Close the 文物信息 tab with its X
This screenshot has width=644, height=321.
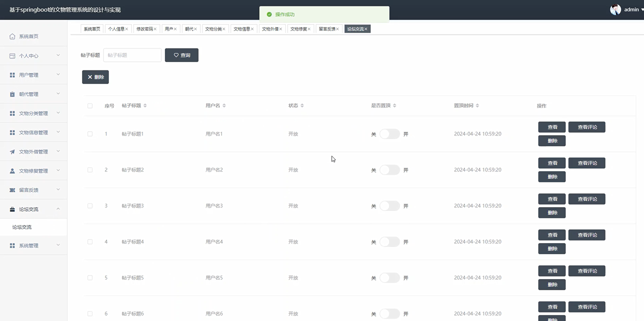252,29
